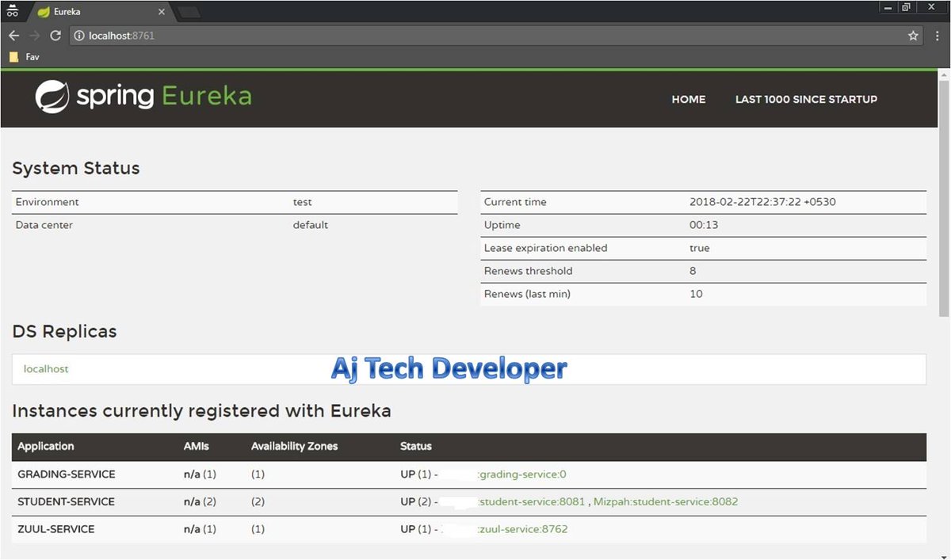The image size is (951, 560).
Task: Select HOME in the Eureka navigation bar
Action: tap(688, 99)
